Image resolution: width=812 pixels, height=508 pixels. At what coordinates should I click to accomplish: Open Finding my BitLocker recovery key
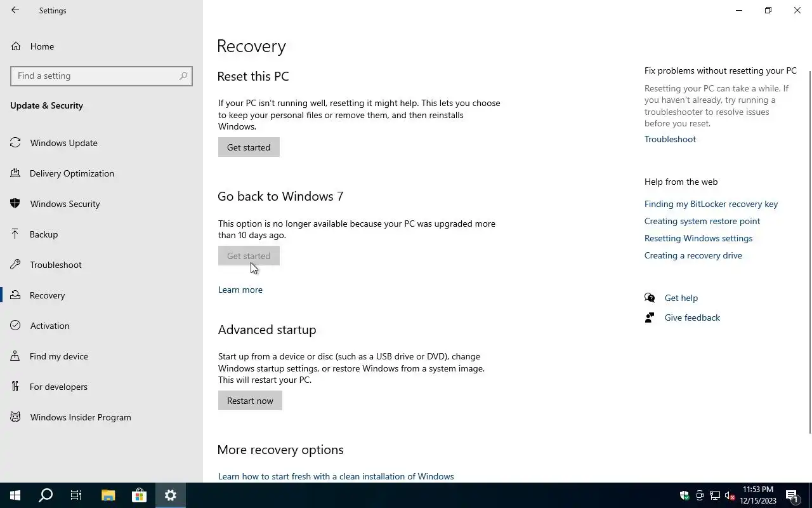click(x=711, y=204)
